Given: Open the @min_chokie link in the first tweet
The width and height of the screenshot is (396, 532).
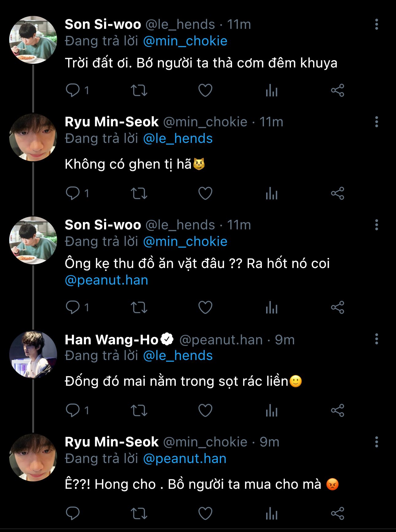Looking at the screenshot, I should 185,41.
